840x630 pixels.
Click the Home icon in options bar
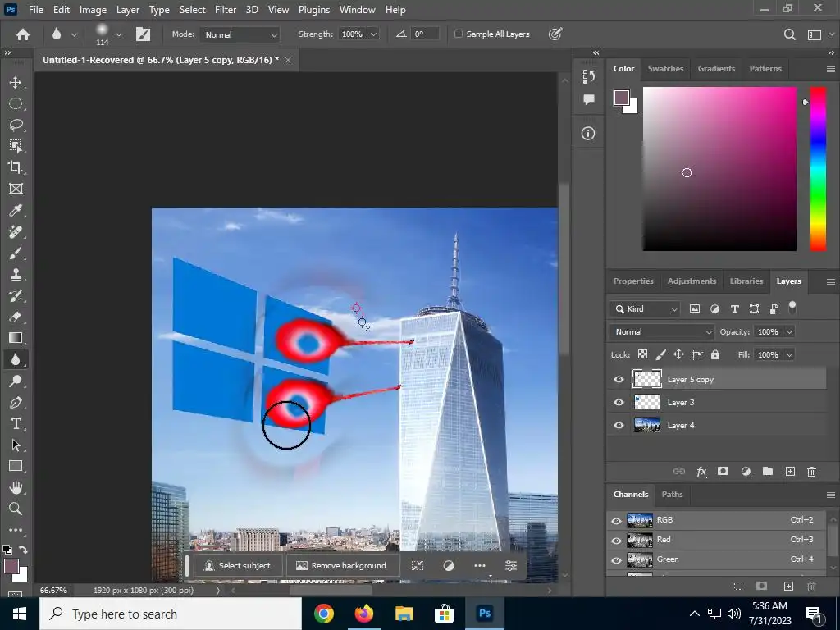pyautogui.click(x=23, y=34)
